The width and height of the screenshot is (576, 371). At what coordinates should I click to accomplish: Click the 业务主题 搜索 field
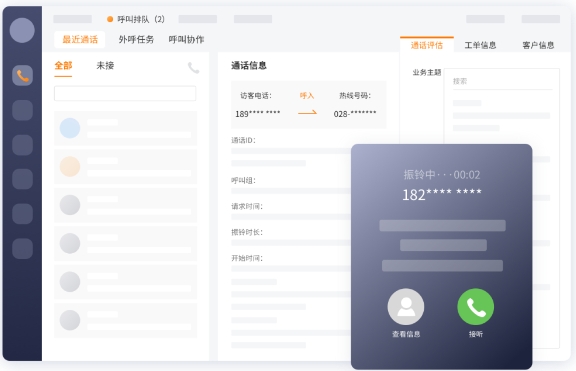(x=502, y=82)
